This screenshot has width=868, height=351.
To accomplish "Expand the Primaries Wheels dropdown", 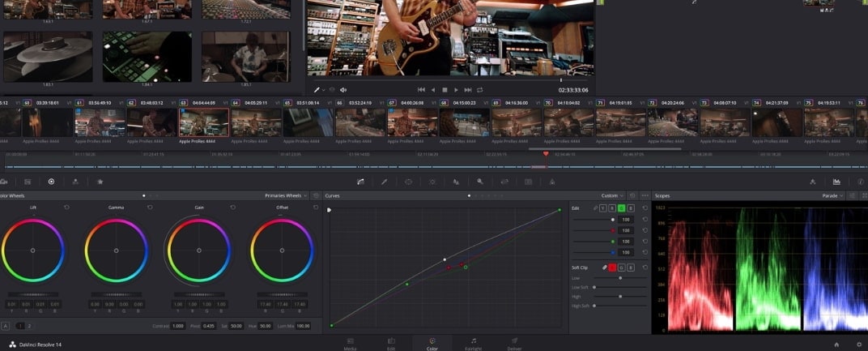I will 286,195.
